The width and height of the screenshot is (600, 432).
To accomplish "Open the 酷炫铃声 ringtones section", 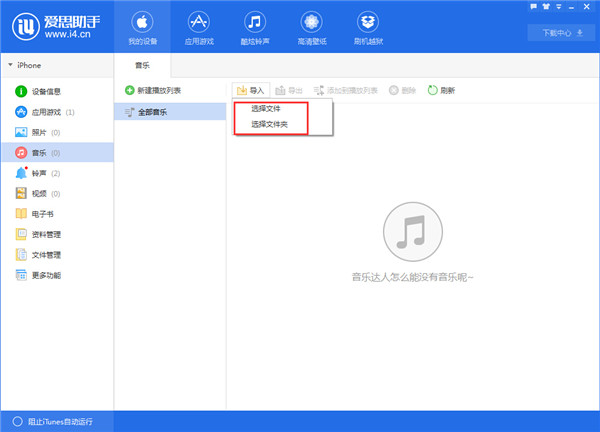I will (255, 28).
